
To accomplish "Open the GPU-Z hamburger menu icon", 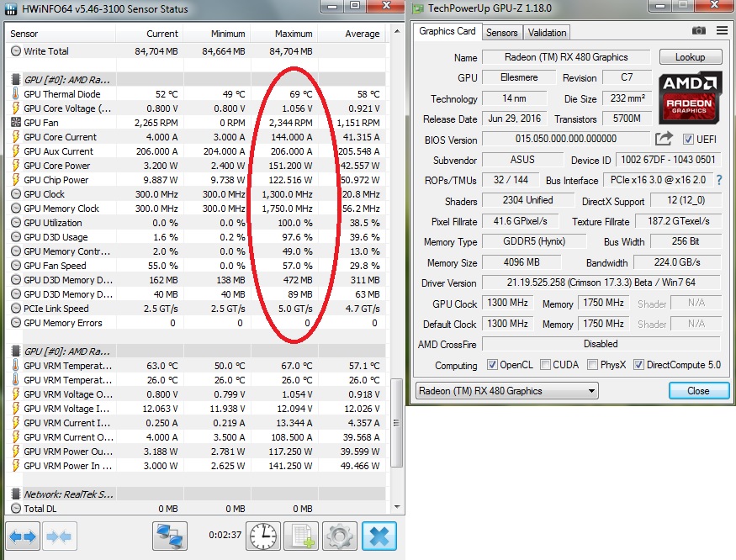I will point(722,31).
